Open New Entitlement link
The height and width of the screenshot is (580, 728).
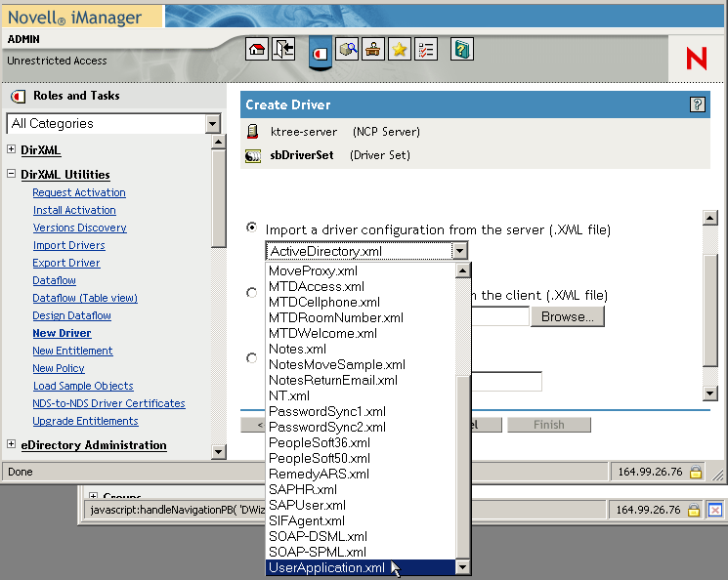pyautogui.click(x=72, y=351)
